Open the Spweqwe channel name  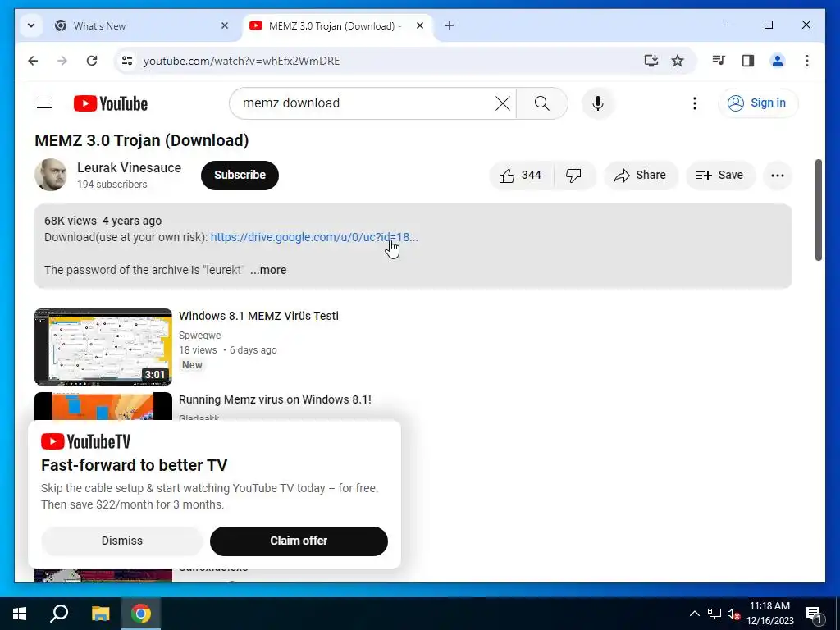coord(200,336)
